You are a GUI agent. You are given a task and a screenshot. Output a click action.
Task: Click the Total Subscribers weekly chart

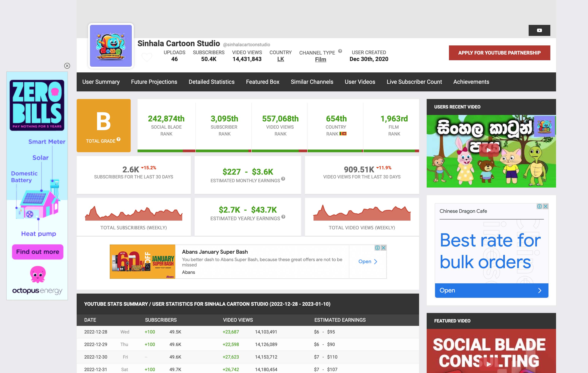134,213
